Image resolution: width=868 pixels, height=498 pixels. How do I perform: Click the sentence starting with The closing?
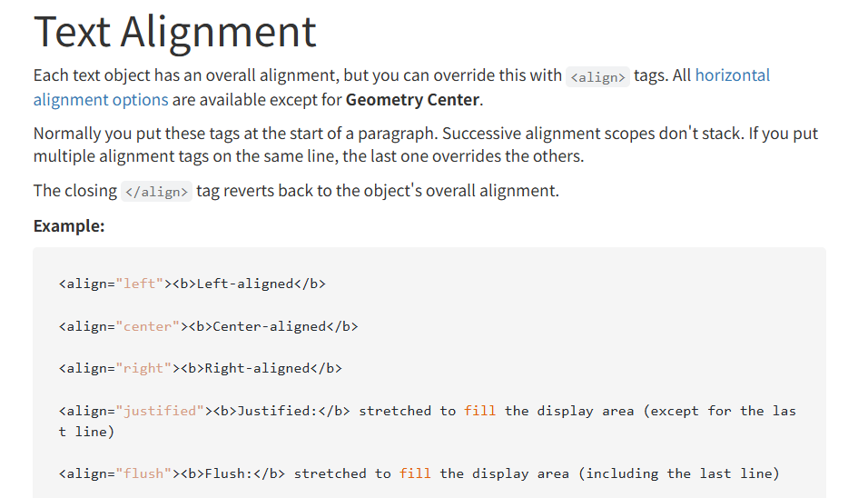296,191
